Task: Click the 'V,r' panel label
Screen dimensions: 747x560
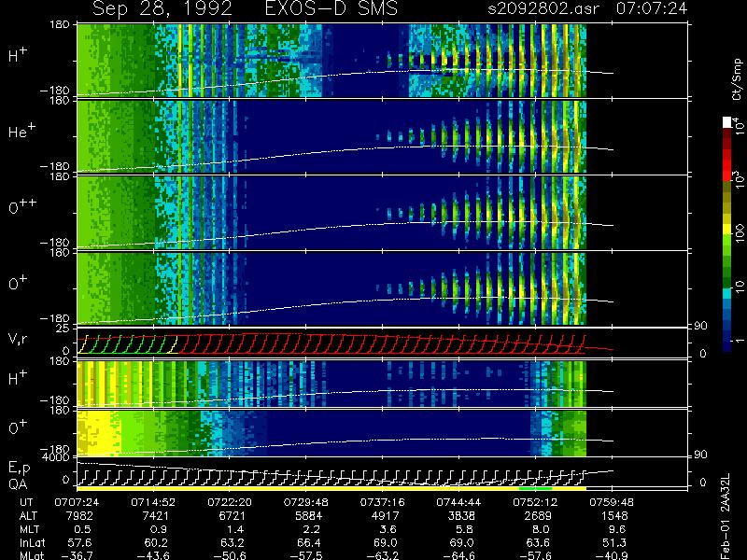Action: click(x=18, y=339)
